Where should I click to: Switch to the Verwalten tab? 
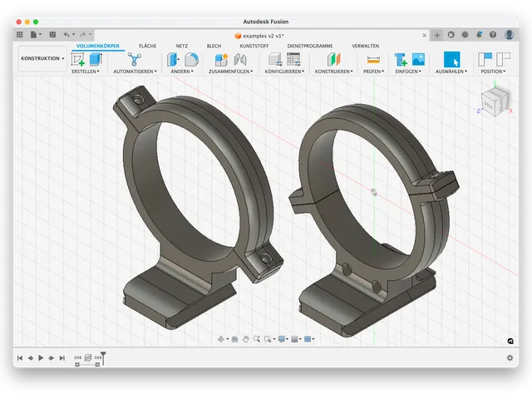[366, 46]
